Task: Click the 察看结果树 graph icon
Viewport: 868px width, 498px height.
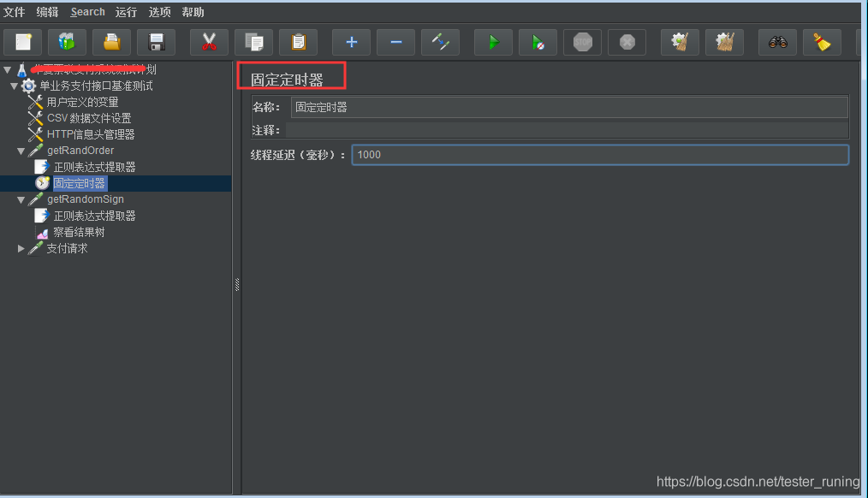Action: 42,233
